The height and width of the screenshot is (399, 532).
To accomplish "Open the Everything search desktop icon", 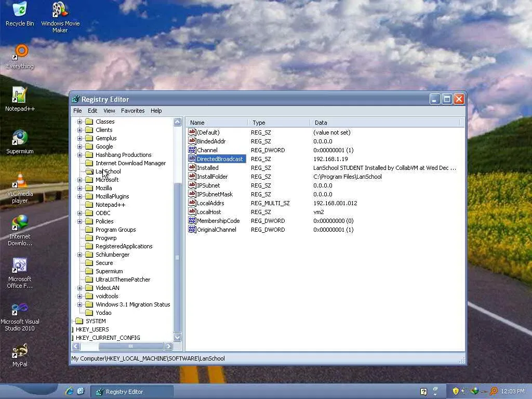I will pyautogui.click(x=20, y=57).
